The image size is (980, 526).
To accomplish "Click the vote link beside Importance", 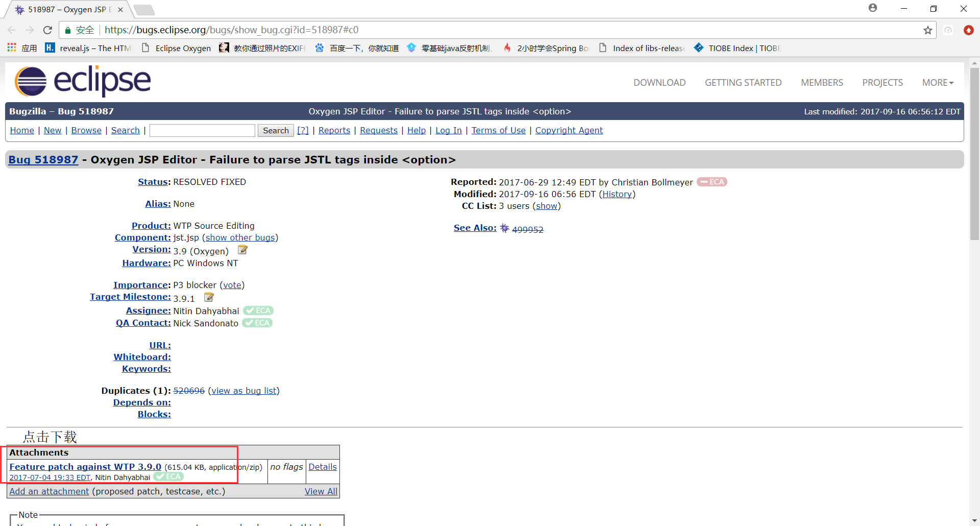I will point(232,285).
